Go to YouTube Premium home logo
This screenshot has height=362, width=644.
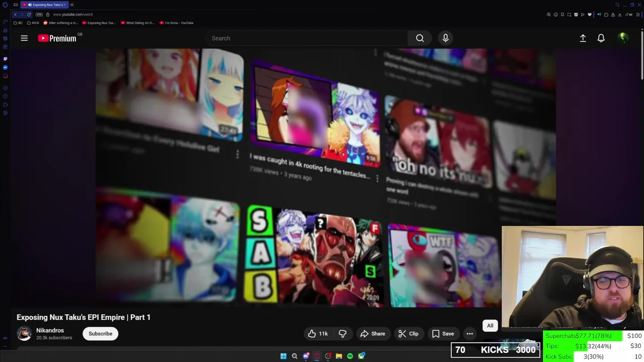pos(57,38)
